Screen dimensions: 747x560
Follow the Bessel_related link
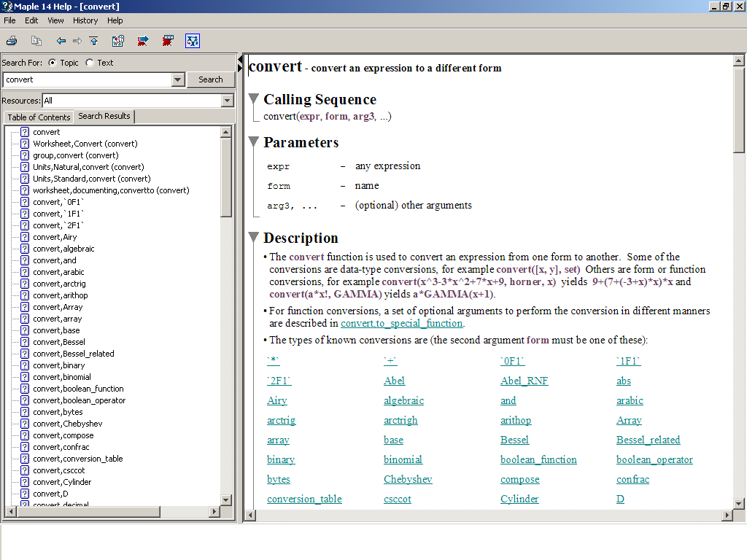tap(648, 440)
